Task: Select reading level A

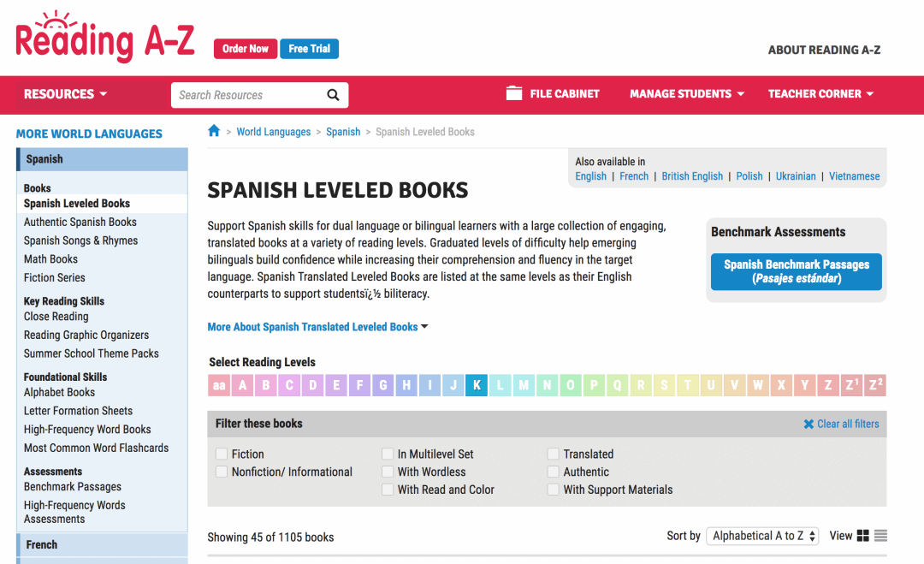Action: click(242, 385)
